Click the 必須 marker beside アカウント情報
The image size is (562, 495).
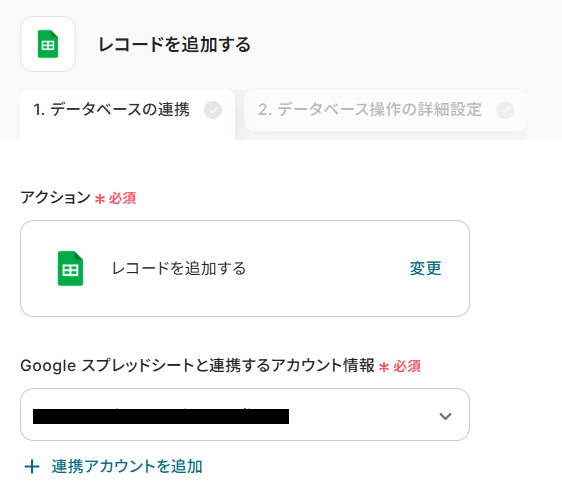(x=407, y=366)
